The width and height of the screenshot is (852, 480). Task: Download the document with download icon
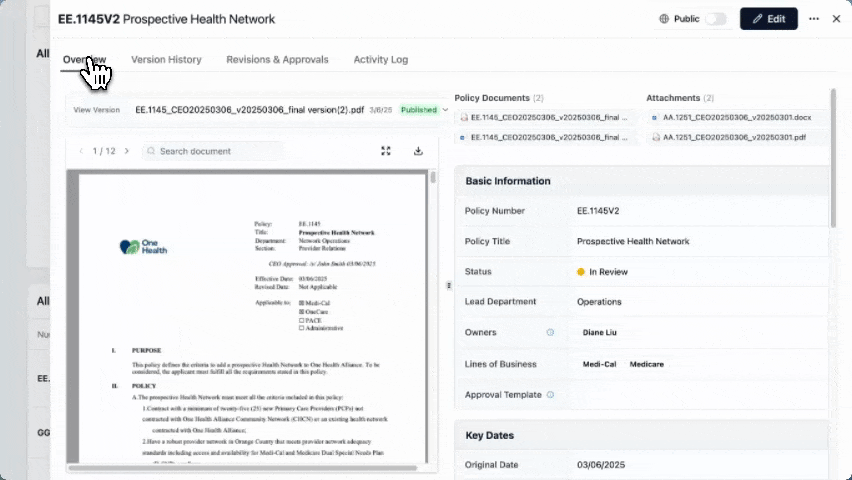click(418, 151)
